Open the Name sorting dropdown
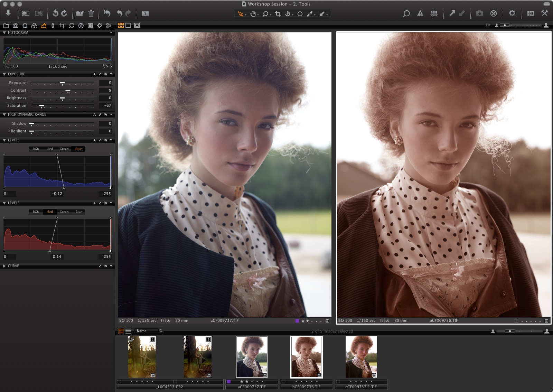553x392 pixels. tap(147, 331)
